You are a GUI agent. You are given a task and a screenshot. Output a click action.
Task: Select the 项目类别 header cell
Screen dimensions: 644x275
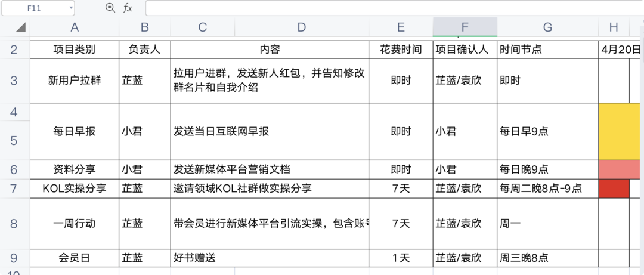tap(75, 50)
